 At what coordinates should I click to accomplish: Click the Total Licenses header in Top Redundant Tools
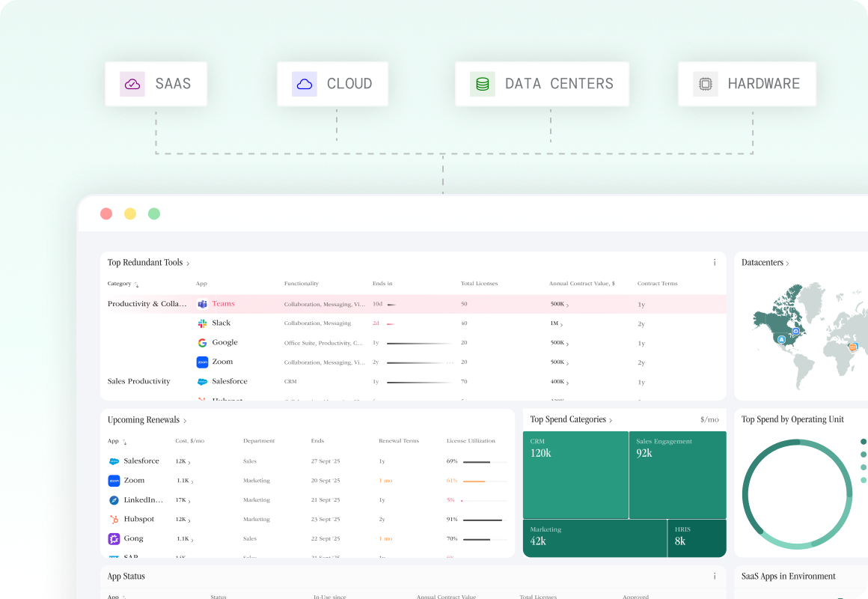[x=479, y=284]
